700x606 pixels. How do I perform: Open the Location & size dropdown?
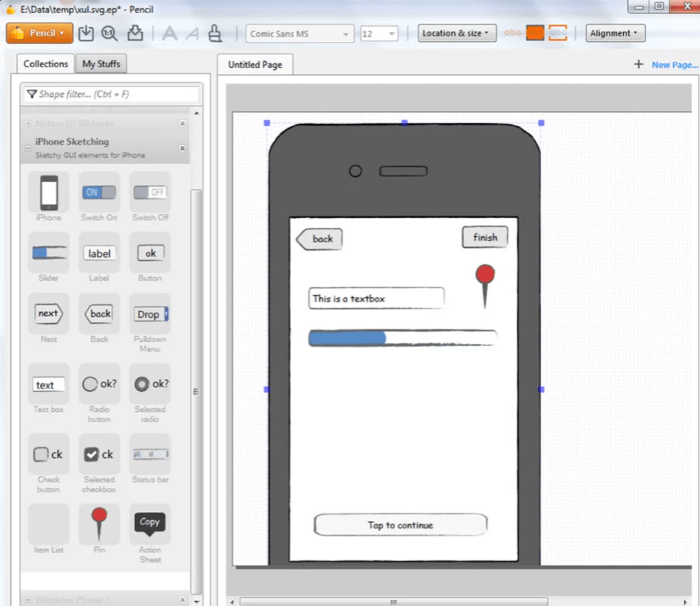pyautogui.click(x=456, y=33)
